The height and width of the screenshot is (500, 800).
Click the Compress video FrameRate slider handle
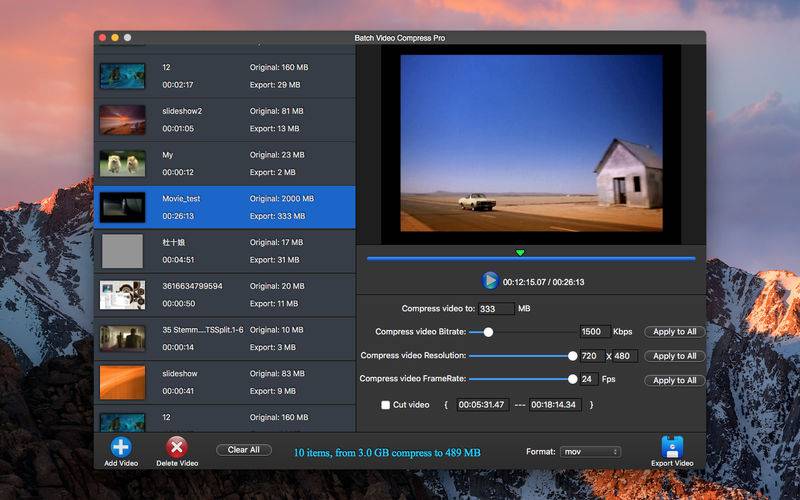572,379
